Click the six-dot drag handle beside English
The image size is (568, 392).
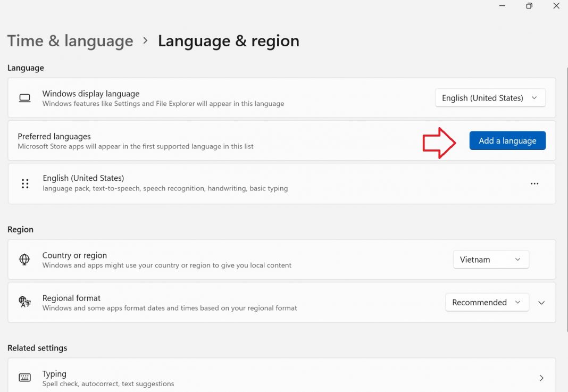pyautogui.click(x=25, y=184)
